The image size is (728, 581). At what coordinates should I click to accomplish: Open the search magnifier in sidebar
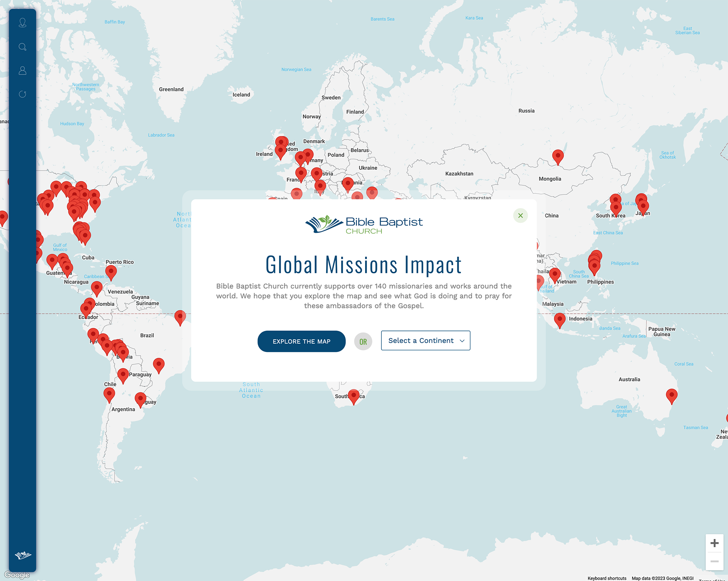point(23,47)
